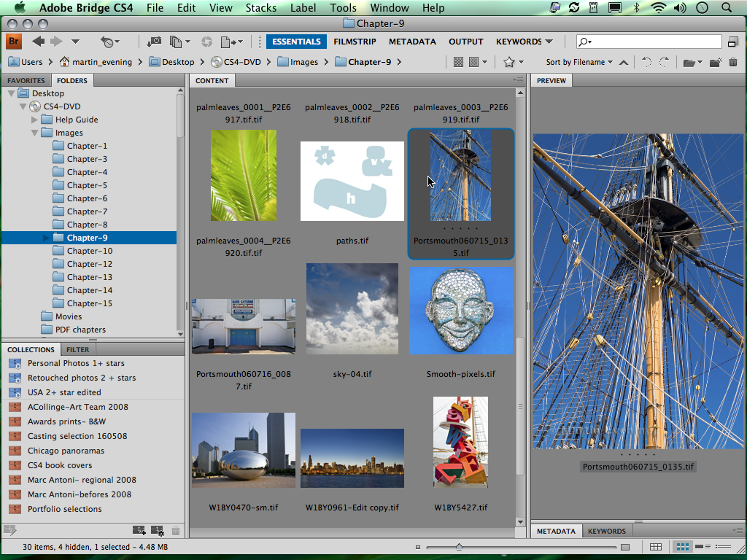Open the Content panel flyout menu

point(519,80)
